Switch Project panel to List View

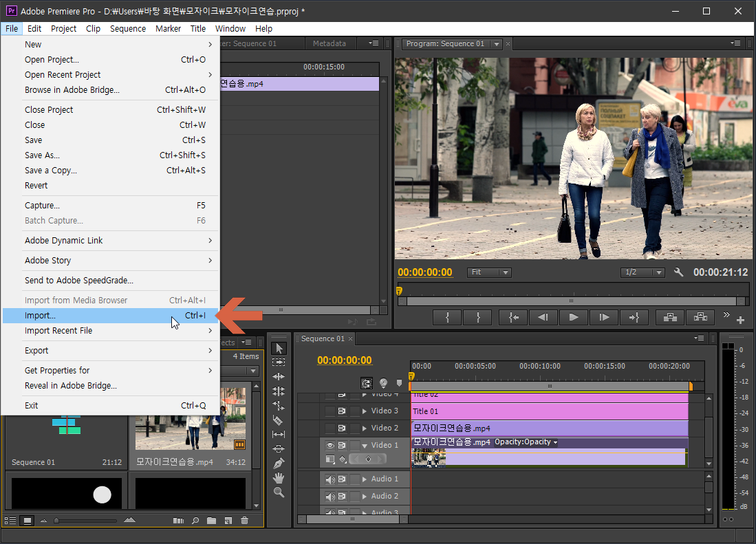pos(10,521)
